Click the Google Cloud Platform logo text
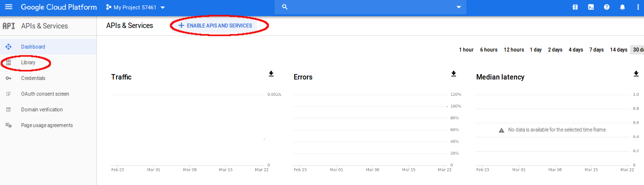The height and width of the screenshot is (185, 644). point(59,7)
